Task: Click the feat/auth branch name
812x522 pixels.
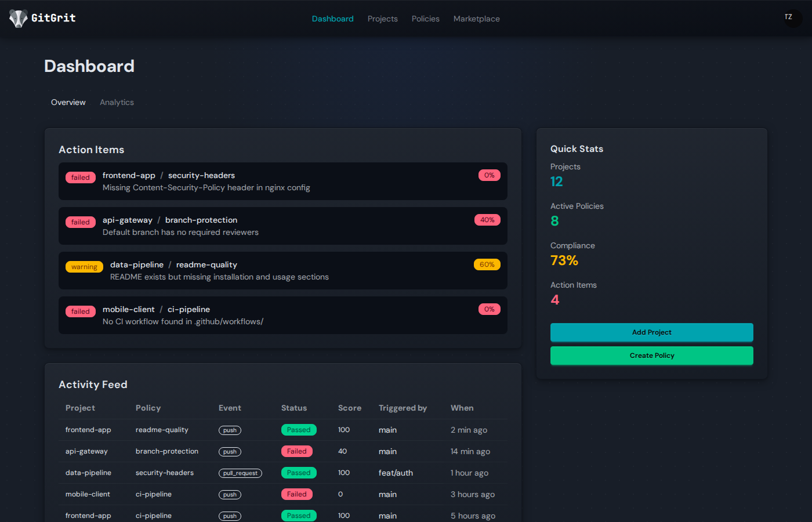Action: 396,473
